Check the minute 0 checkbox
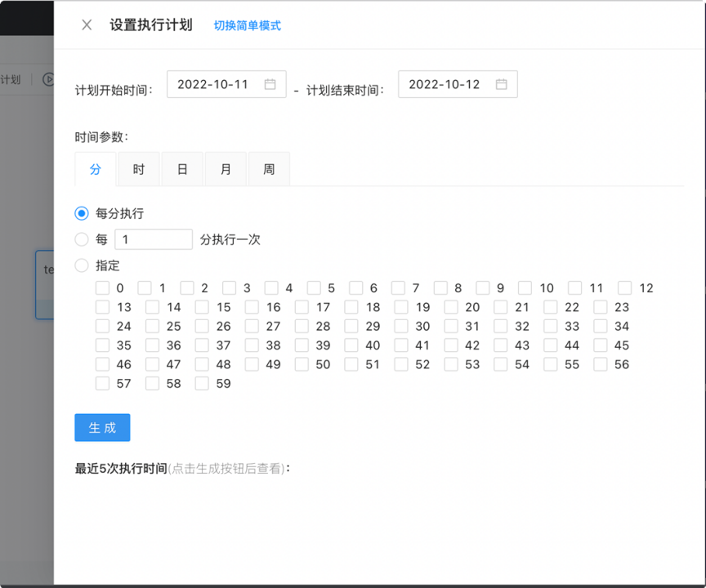The image size is (706, 588). click(103, 288)
